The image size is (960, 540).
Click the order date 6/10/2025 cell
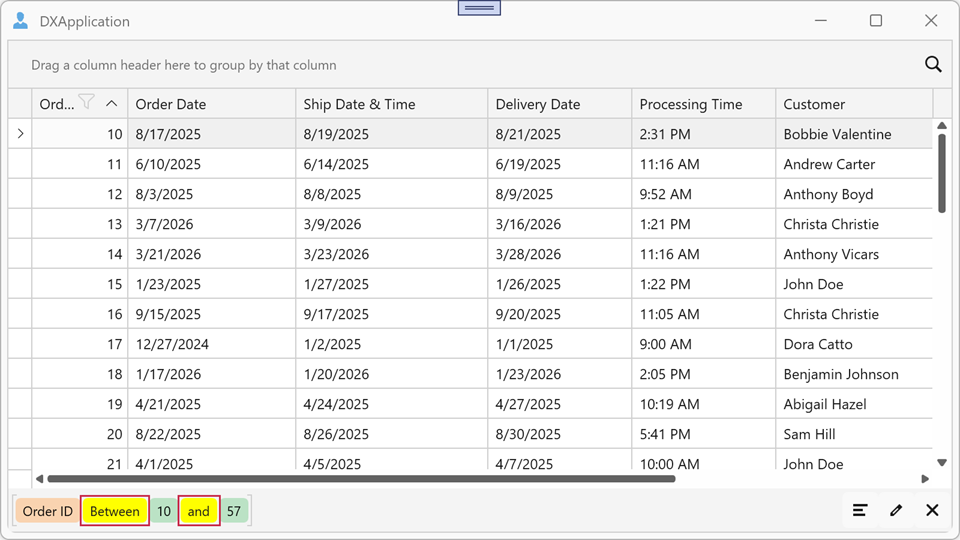211,164
